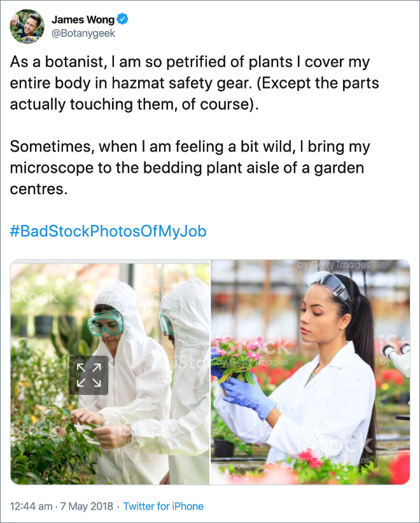This screenshot has height=523, width=420.
Task: Click the blue verified badge
Action: click(123, 20)
